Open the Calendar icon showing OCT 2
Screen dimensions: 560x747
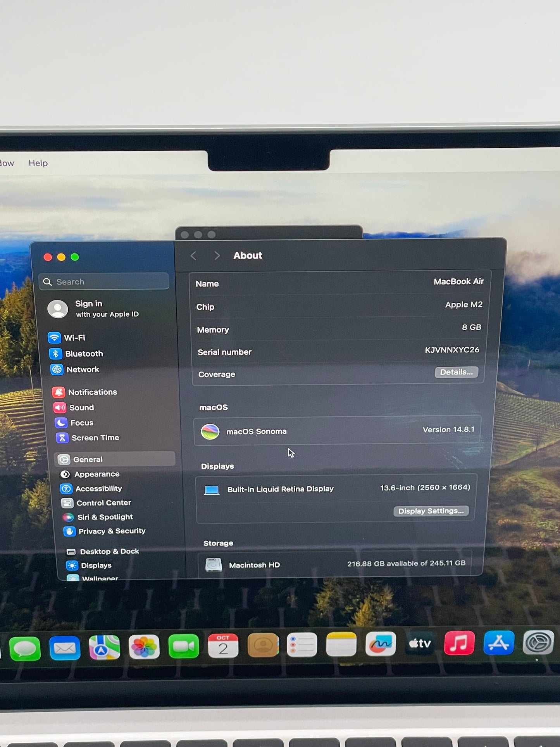tap(223, 645)
